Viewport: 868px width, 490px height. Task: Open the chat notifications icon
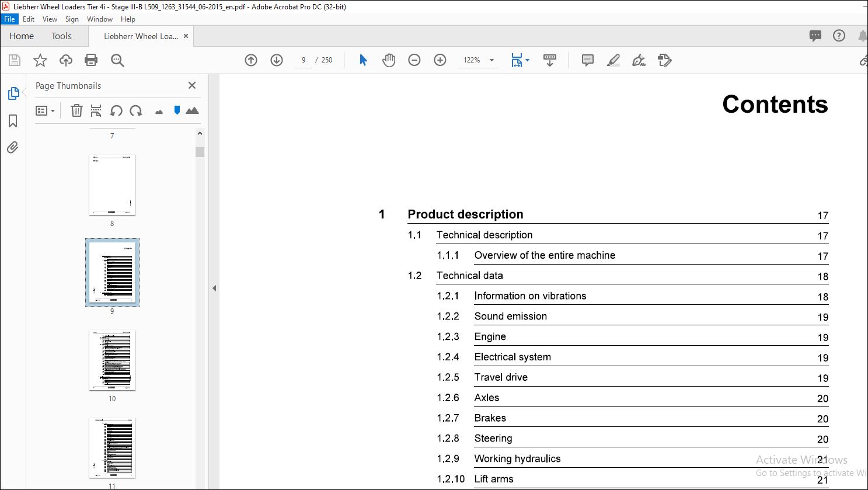pyautogui.click(x=815, y=36)
